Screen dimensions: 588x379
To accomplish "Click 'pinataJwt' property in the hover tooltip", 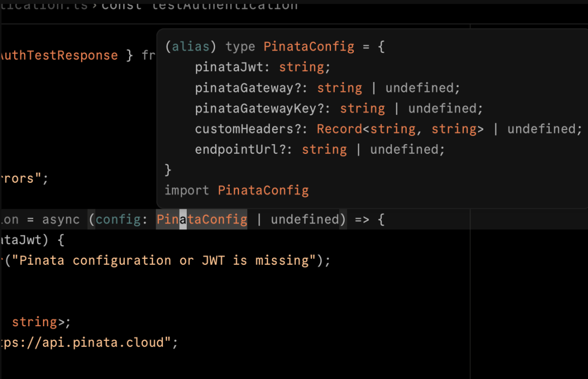I will [229, 67].
